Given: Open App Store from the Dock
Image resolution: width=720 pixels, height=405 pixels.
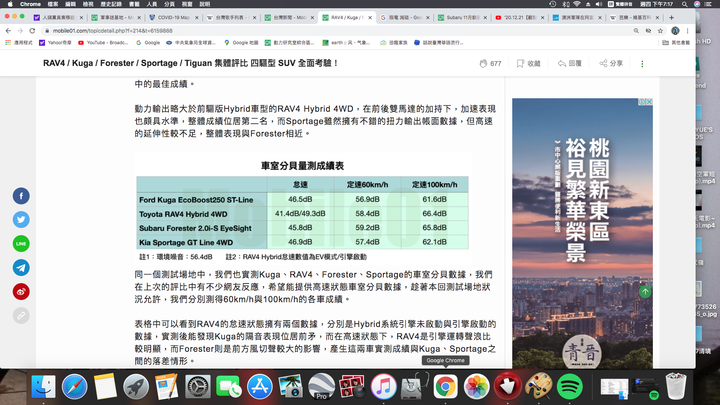Looking at the screenshot, I should (x=259, y=387).
